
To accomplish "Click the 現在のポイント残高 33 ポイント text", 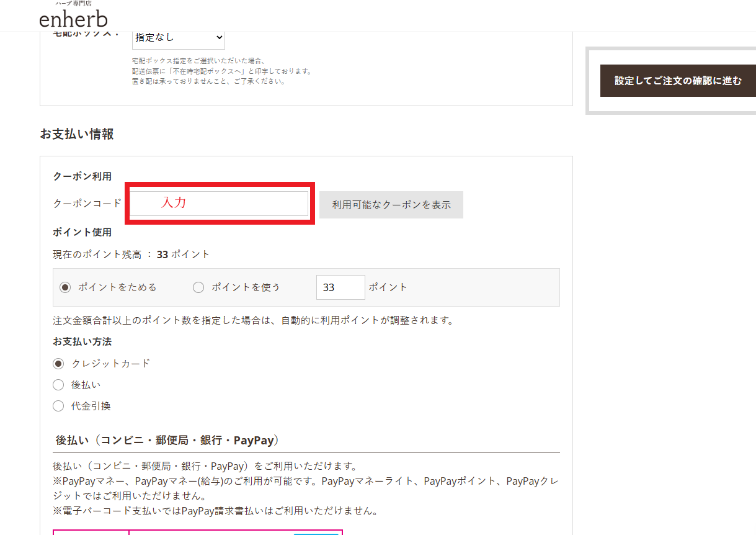I will (x=130, y=254).
